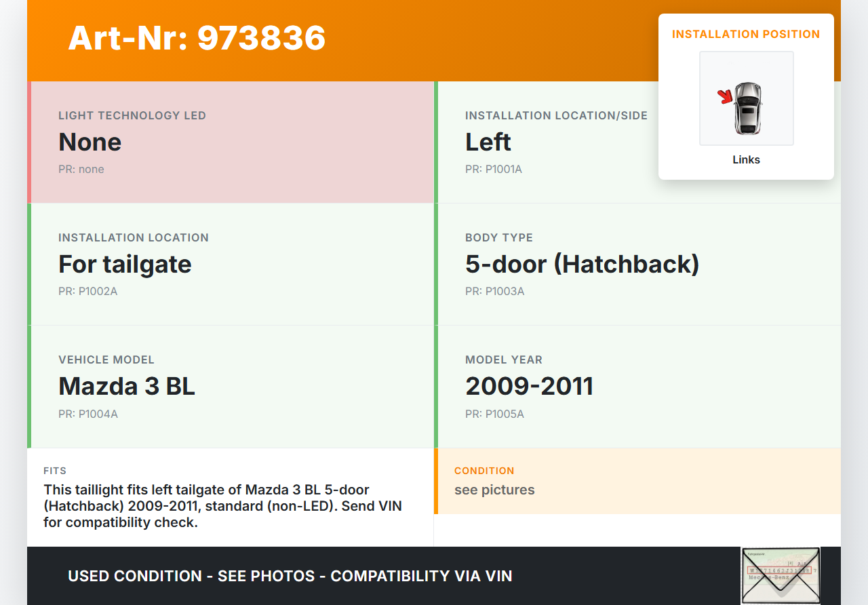Click the Condition see pictures box
The image size is (868, 605).
tap(637, 481)
